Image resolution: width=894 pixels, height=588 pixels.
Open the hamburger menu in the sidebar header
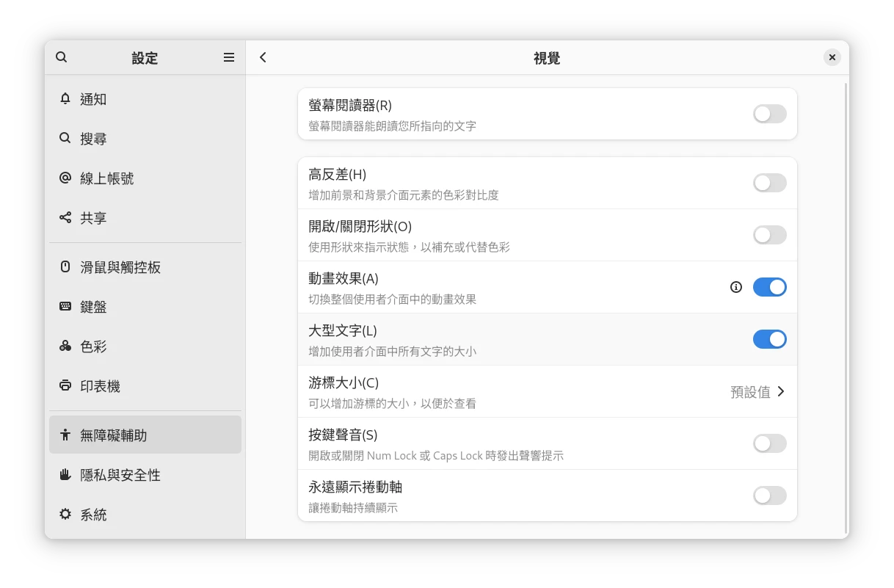(x=228, y=57)
